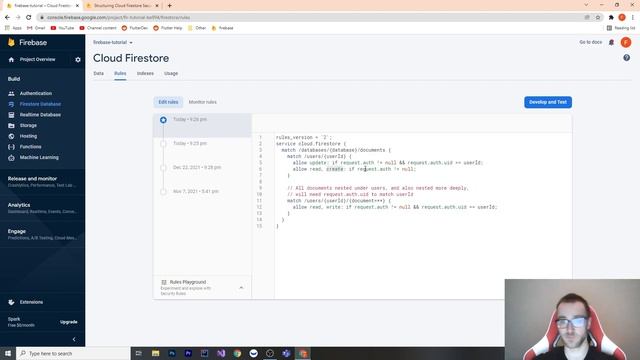
Task: Open File Explorer from the taskbar
Action: (x=156, y=353)
